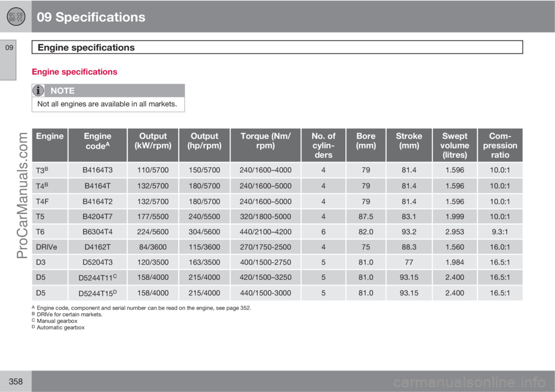Click the D3 engine row label

coord(40,262)
